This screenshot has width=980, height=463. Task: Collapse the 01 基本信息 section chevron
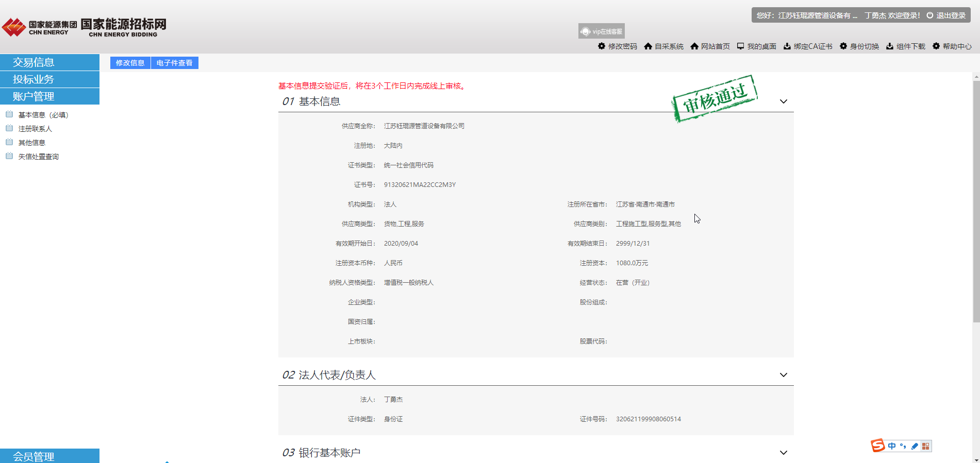783,101
